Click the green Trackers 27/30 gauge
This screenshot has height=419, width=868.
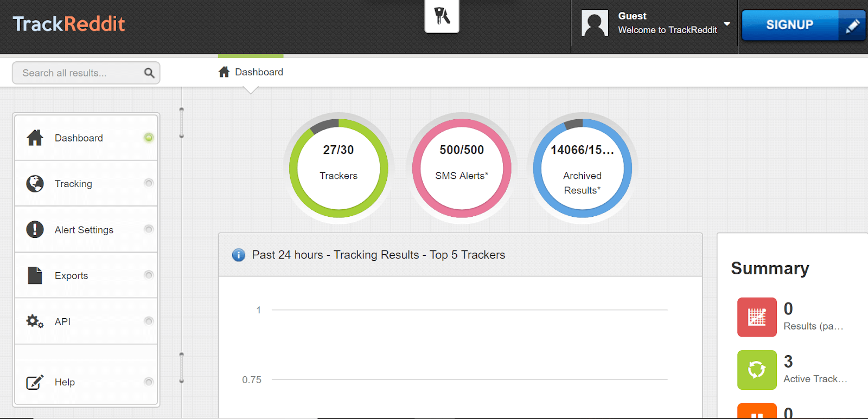tap(339, 168)
